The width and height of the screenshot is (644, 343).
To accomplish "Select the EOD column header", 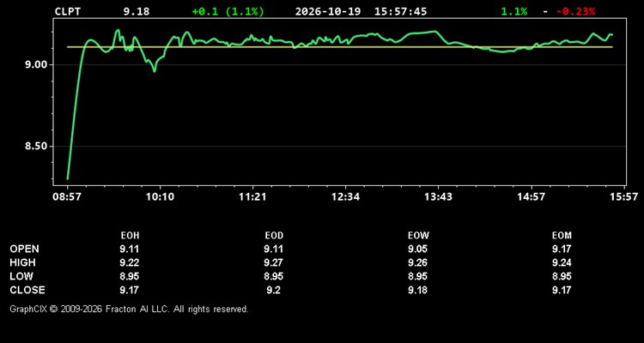I will coord(274,236).
